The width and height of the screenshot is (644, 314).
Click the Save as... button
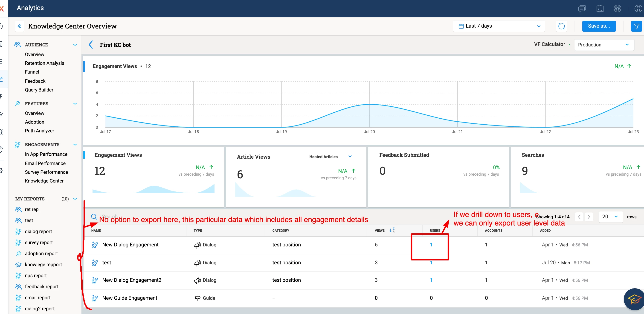[599, 26]
